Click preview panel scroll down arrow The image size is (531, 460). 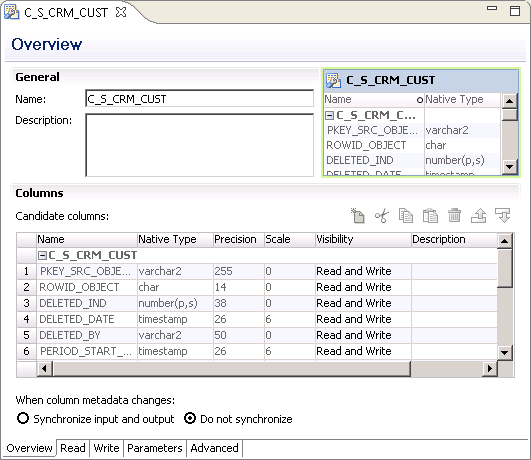point(509,167)
